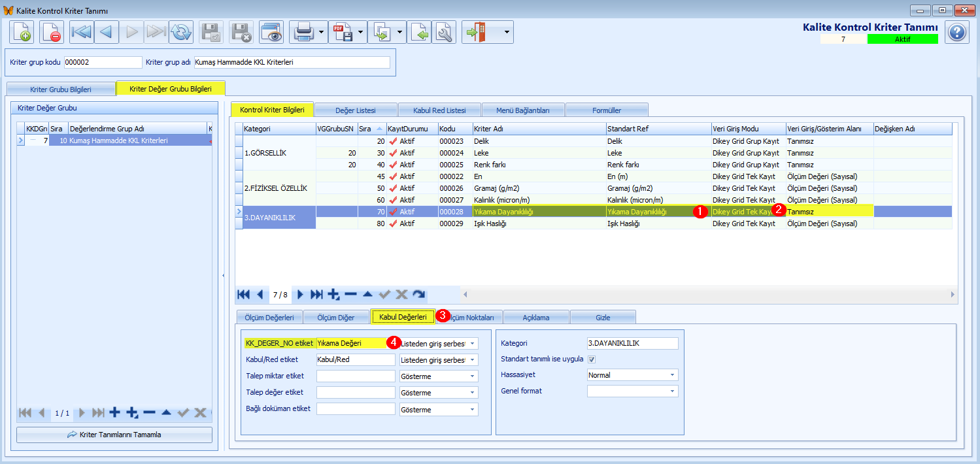Open the Hassasiyet dropdown

tap(672, 375)
